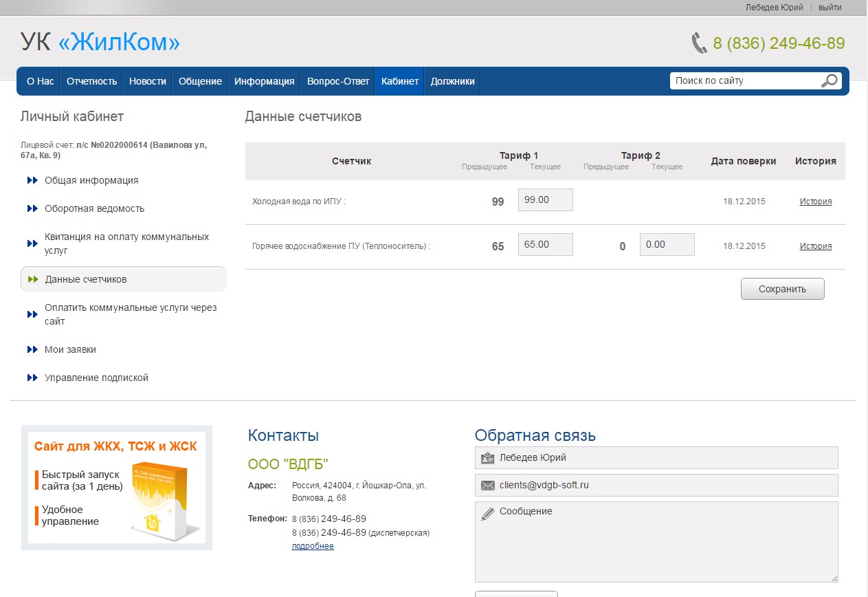Open Квитанция на оплату коммунальных услуг

coord(127,243)
